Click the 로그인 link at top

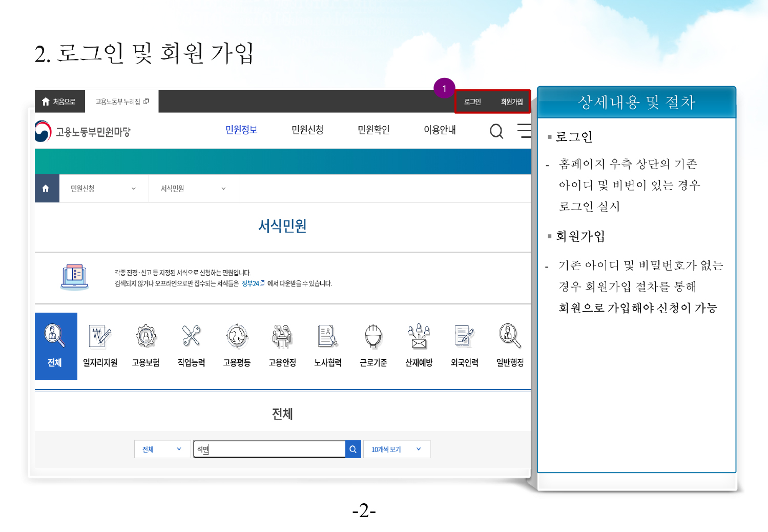pos(472,102)
